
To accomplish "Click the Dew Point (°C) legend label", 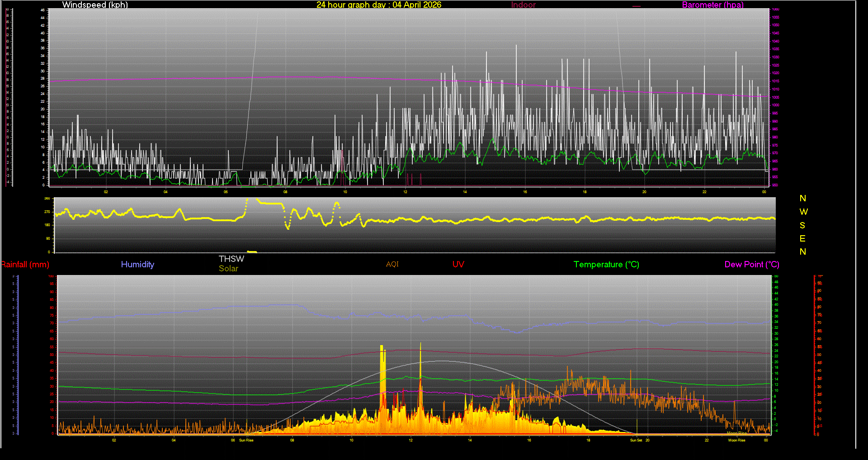I will 751,265.
